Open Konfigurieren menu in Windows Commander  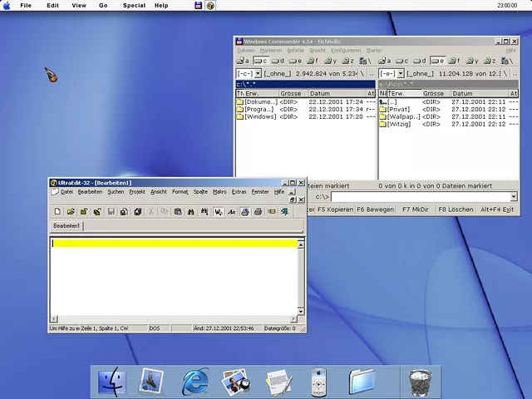click(x=346, y=51)
